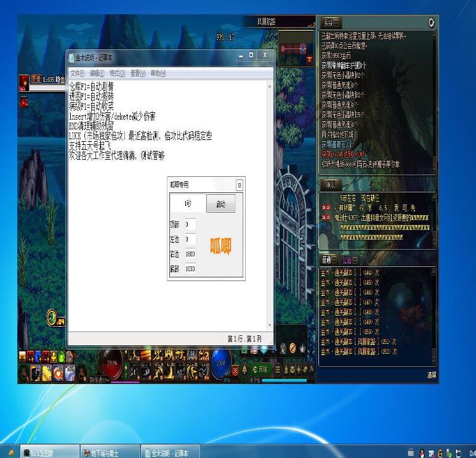Open the grid menu icon right of 商城
476x458 pixels.
(277, 370)
